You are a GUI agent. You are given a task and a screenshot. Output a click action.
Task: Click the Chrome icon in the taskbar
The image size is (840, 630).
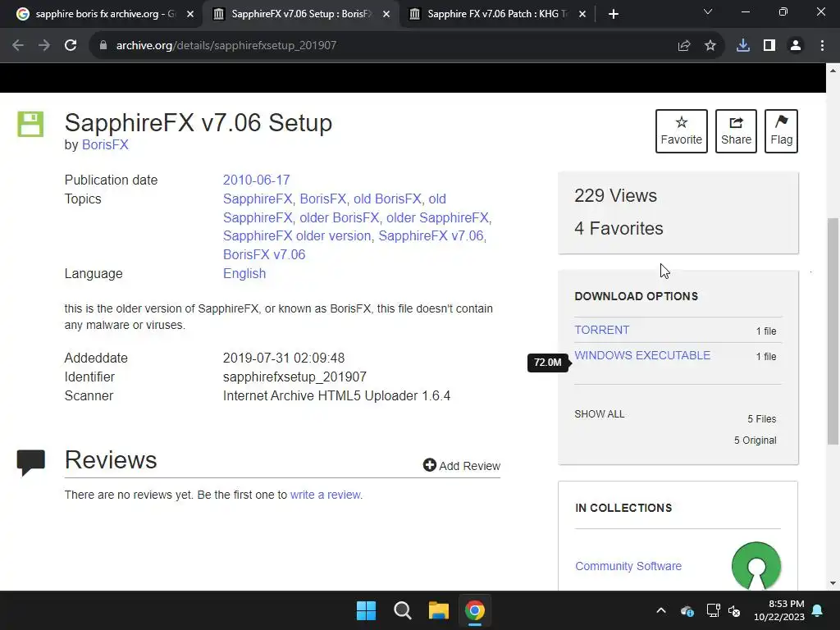[475, 610]
